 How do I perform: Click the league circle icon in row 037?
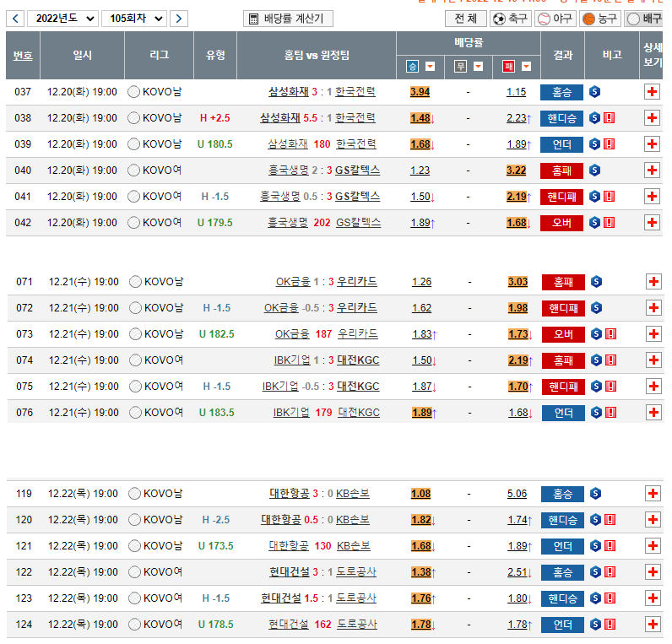click(133, 92)
